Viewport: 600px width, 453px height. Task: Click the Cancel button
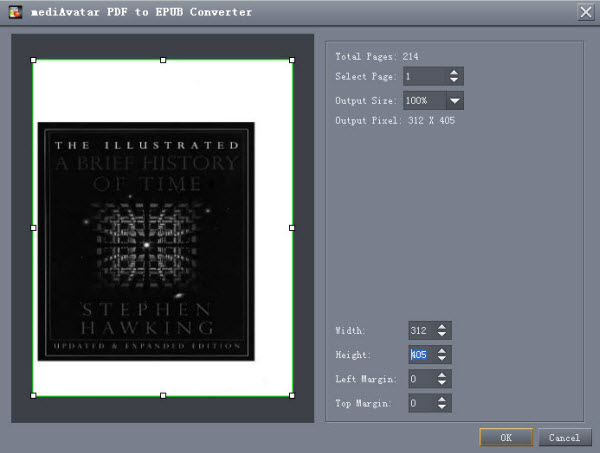click(565, 437)
